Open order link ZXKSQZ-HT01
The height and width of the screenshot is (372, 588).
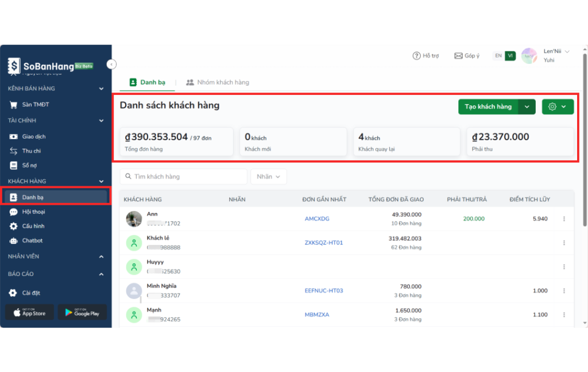tap(324, 243)
